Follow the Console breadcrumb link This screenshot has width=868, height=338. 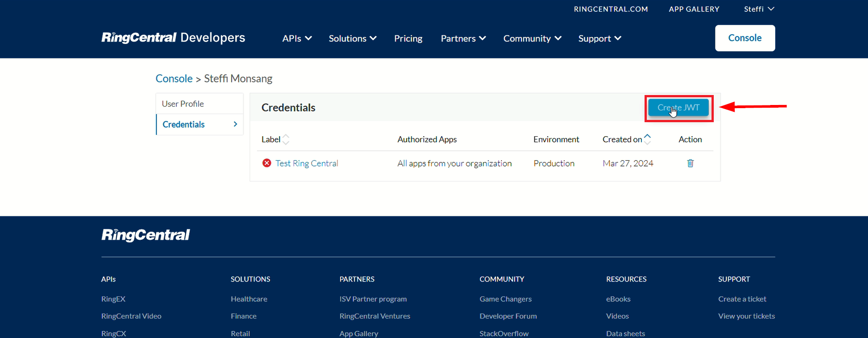pyautogui.click(x=174, y=78)
